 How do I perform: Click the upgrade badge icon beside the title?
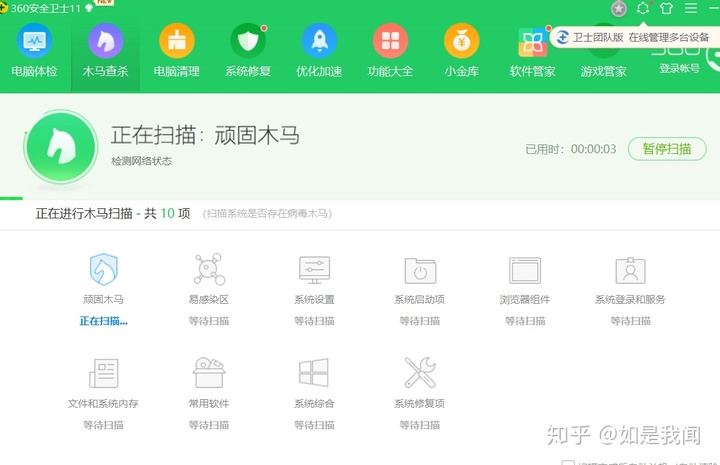click(x=90, y=8)
